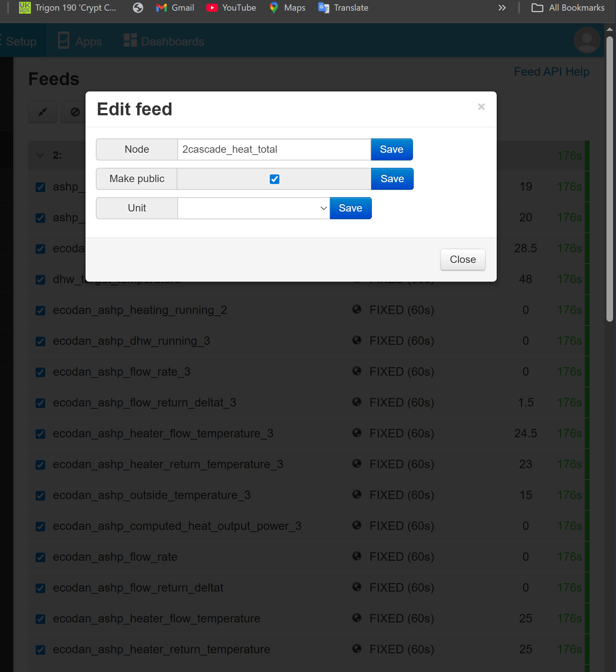
Task: Open the Translate bookmark
Action: coord(343,8)
